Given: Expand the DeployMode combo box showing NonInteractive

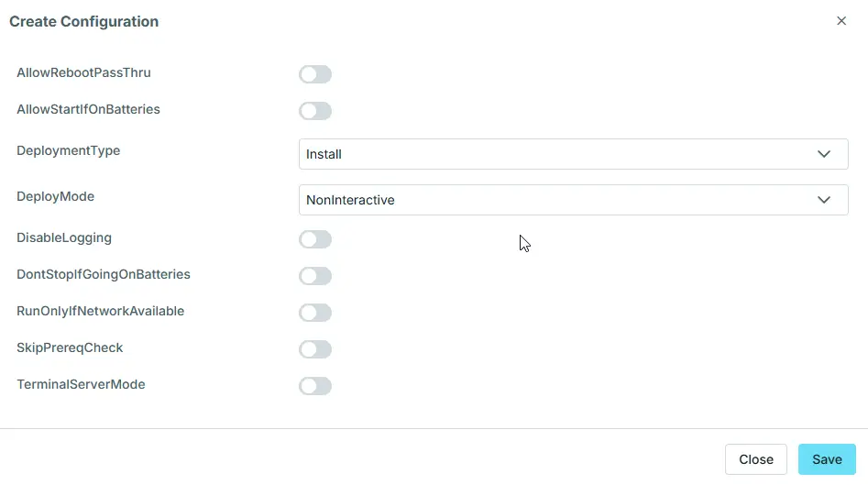Looking at the screenshot, I should pos(559,200).
